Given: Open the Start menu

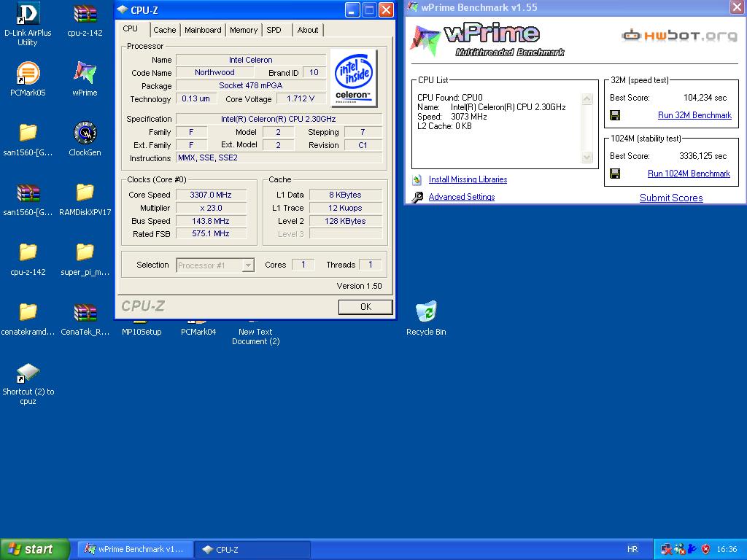Looking at the screenshot, I should 35,549.
